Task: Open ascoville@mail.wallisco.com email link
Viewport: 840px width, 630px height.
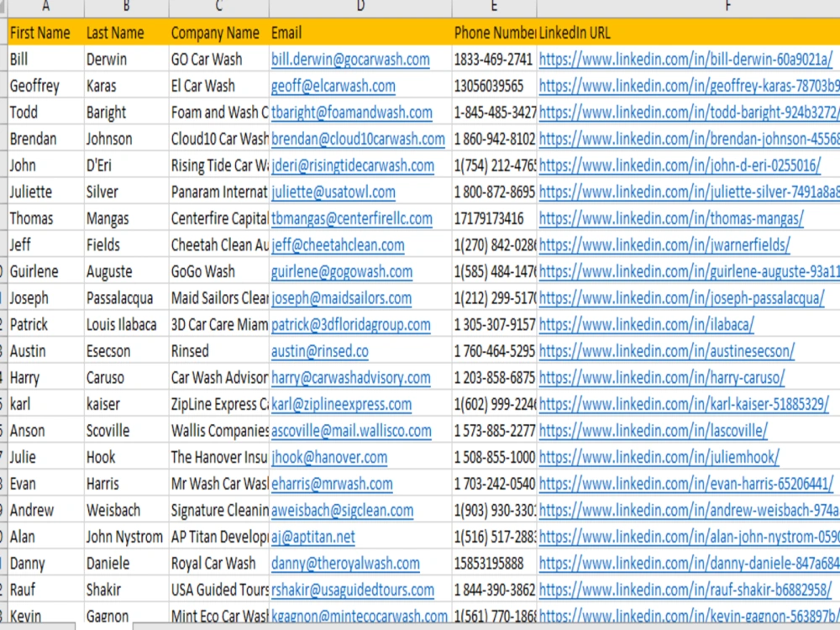Action: (x=351, y=431)
